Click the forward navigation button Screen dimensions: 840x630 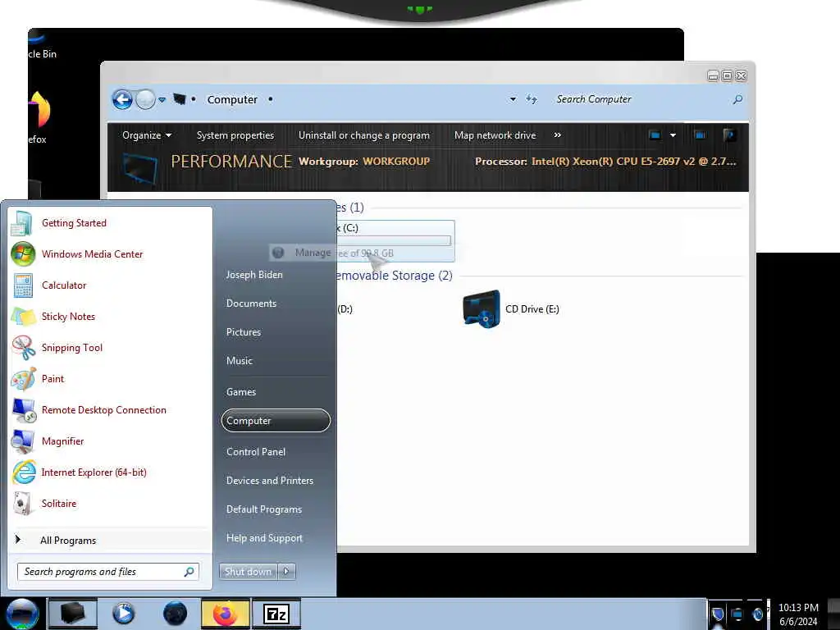145,99
